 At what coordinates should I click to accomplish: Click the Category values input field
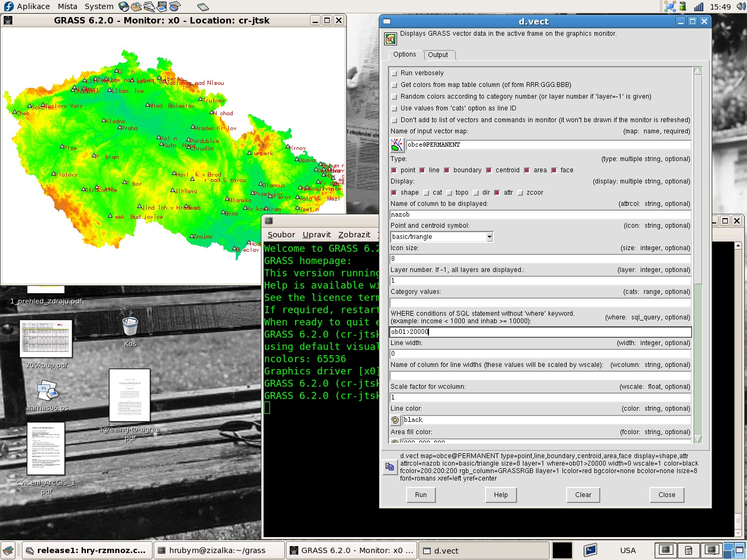[541, 302]
